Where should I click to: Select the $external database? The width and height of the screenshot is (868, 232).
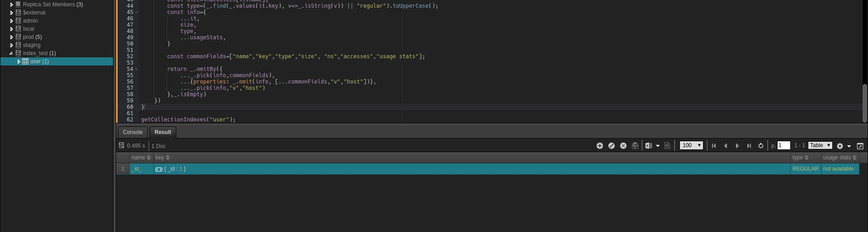(34, 13)
